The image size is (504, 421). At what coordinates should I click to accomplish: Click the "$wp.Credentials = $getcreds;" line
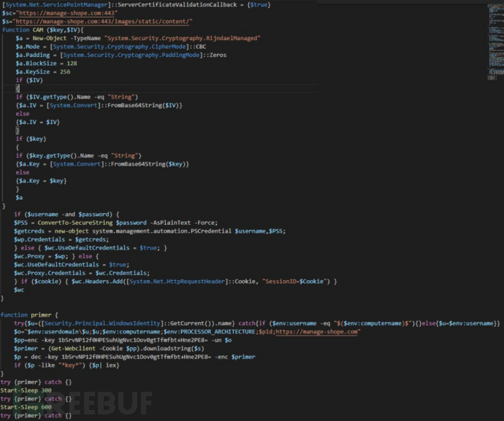coord(61,239)
